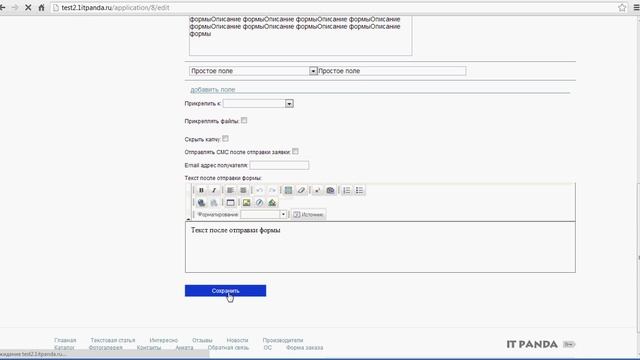Click the IT PANDA footer logo
Image resolution: width=640 pixels, height=360 pixels.
tap(532, 344)
